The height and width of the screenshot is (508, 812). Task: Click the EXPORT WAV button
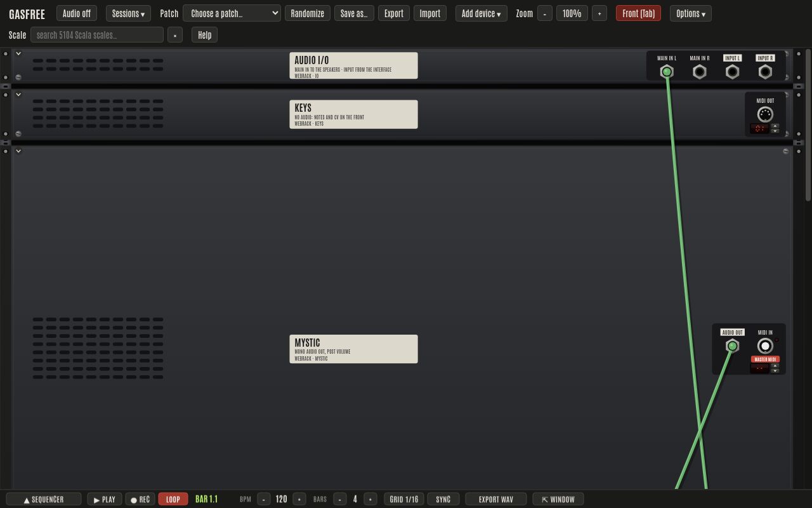(x=496, y=499)
